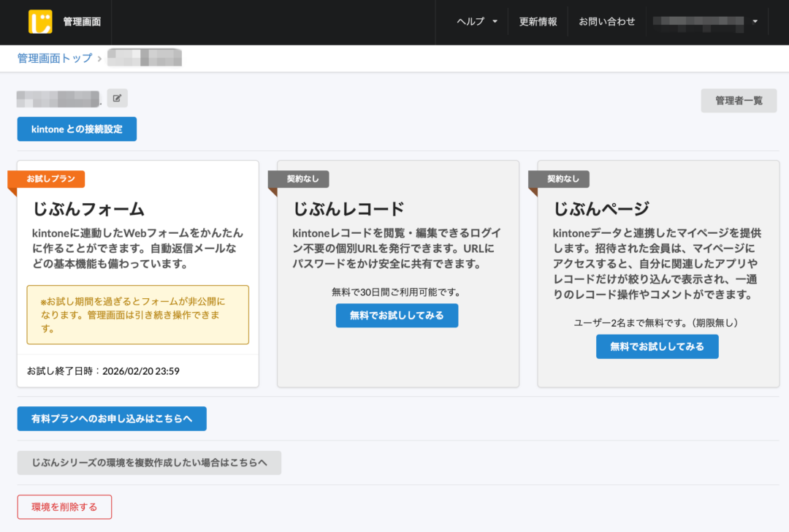Open kintoneとの接続設定 settings
The width and height of the screenshot is (789, 532).
point(76,129)
